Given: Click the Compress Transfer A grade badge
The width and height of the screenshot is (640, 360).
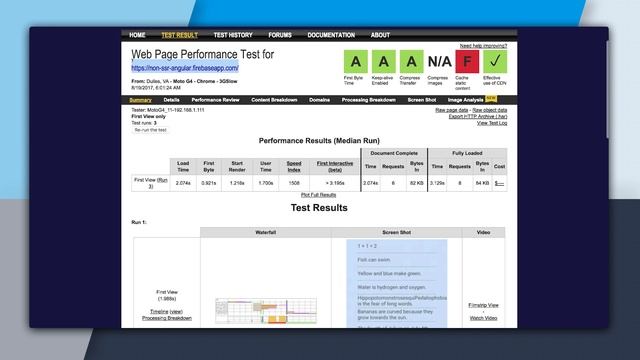Looking at the screenshot, I should click(x=411, y=62).
